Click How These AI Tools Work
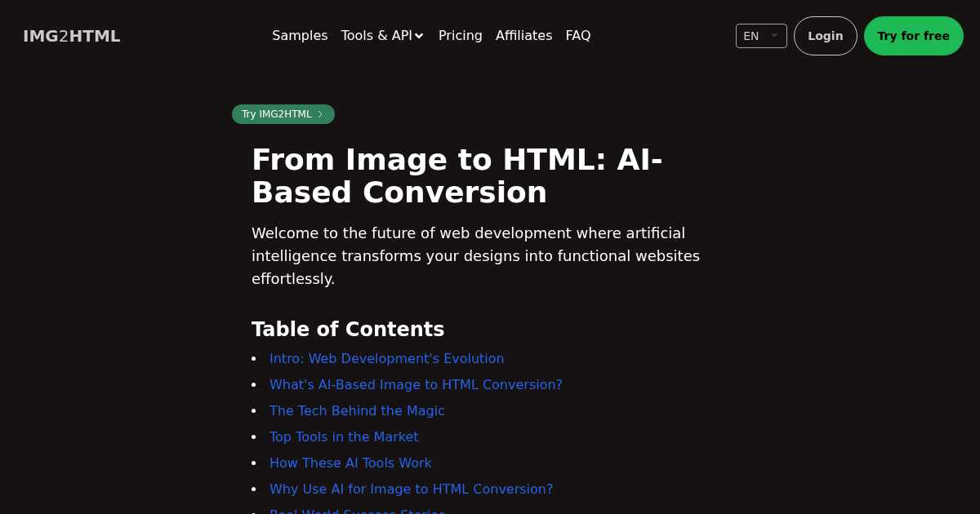980x514 pixels. coord(350,463)
